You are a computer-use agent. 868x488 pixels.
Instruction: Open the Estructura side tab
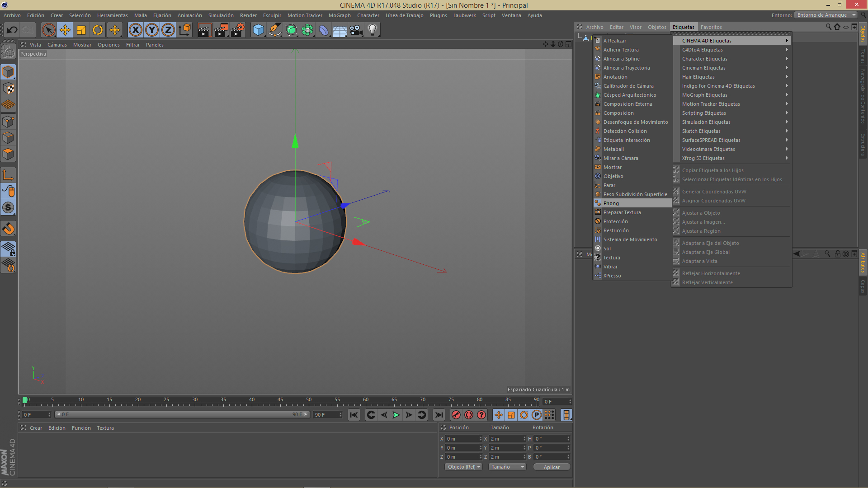(863, 144)
